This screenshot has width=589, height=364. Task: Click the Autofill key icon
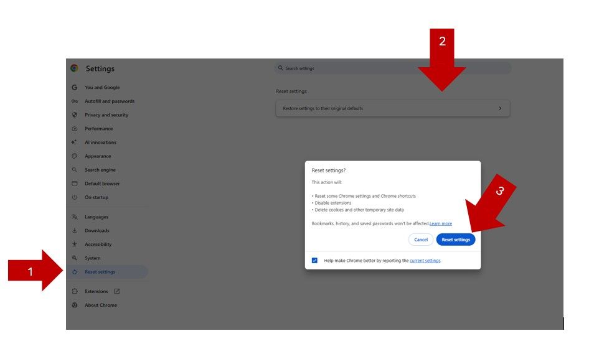(x=74, y=101)
